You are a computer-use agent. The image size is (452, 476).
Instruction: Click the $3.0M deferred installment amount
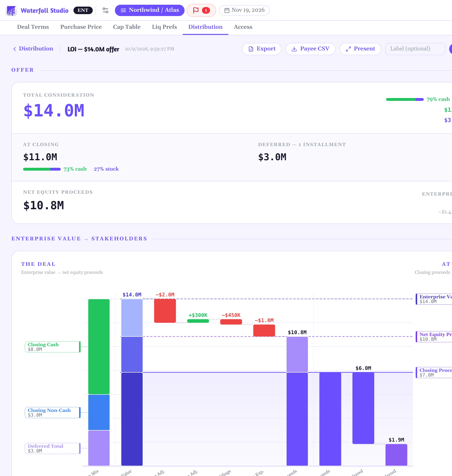(272, 157)
